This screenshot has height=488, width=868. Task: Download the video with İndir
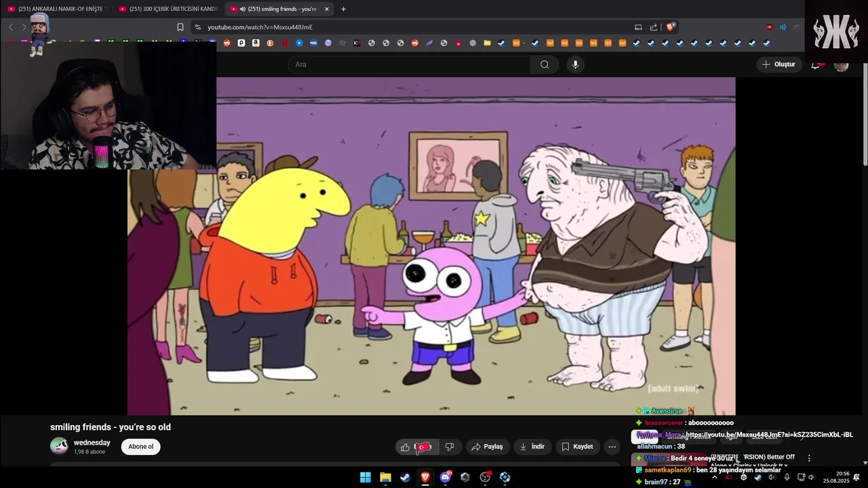pyautogui.click(x=532, y=447)
